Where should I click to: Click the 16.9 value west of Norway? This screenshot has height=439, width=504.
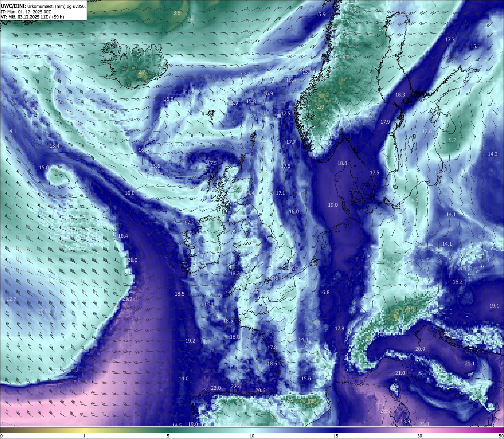(x=268, y=94)
